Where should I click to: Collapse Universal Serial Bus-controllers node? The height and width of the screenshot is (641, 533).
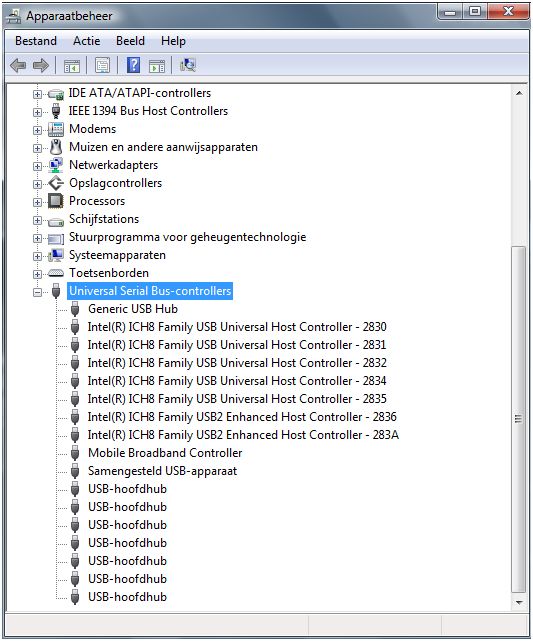coord(37,292)
